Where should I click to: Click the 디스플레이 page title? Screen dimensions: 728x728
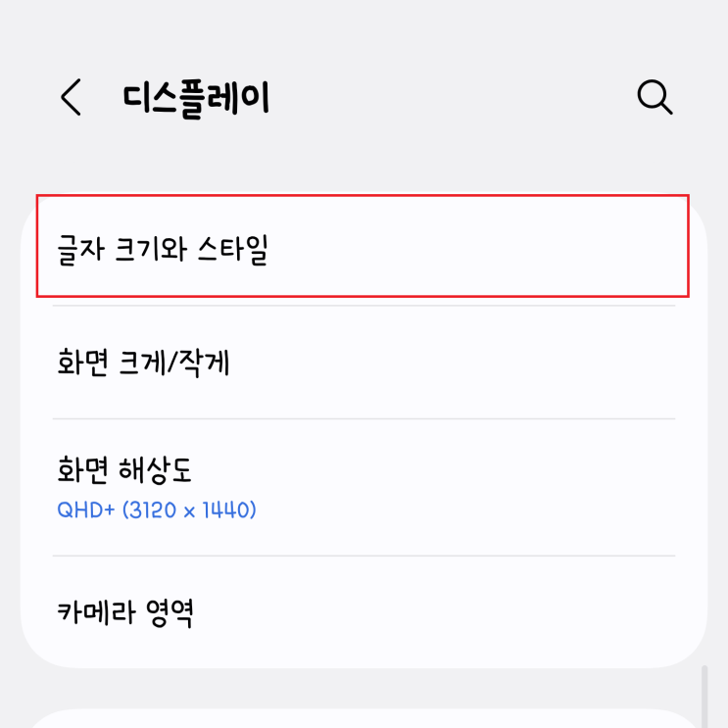[x=196, y=98]
